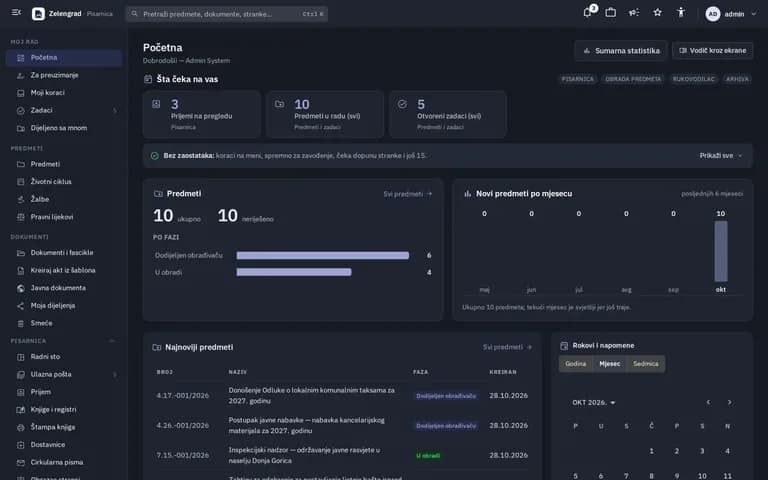Switch calendar to Godina view
Viewport: 768px width, 480px height.
[x=576, y=364]
